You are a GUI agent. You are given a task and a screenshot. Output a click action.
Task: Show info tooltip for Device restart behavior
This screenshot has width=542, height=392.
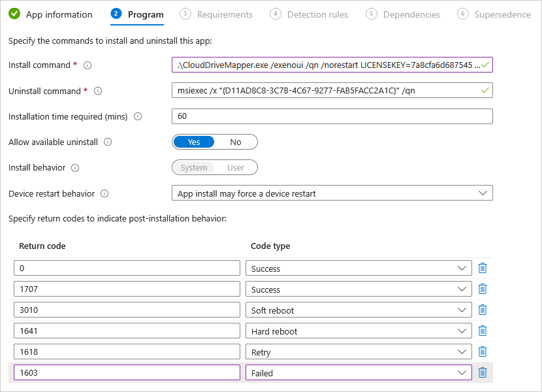[x=104, y=194]
